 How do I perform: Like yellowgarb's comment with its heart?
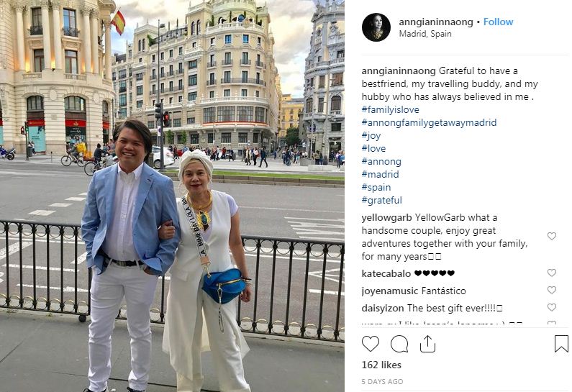tap(552, 237)
